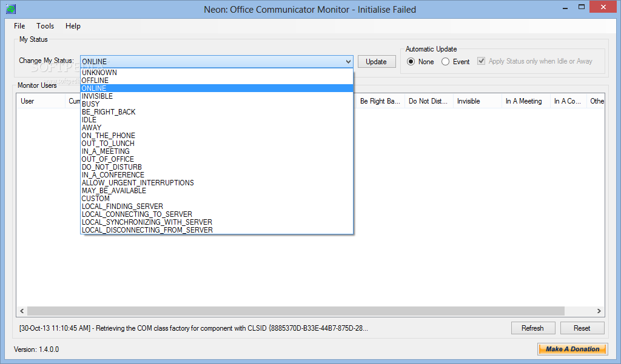621x364 pixels.
Task: Select LOCAL_SYNCHRONIZING_WITH_SERVER option
Action: pos(217,222)
